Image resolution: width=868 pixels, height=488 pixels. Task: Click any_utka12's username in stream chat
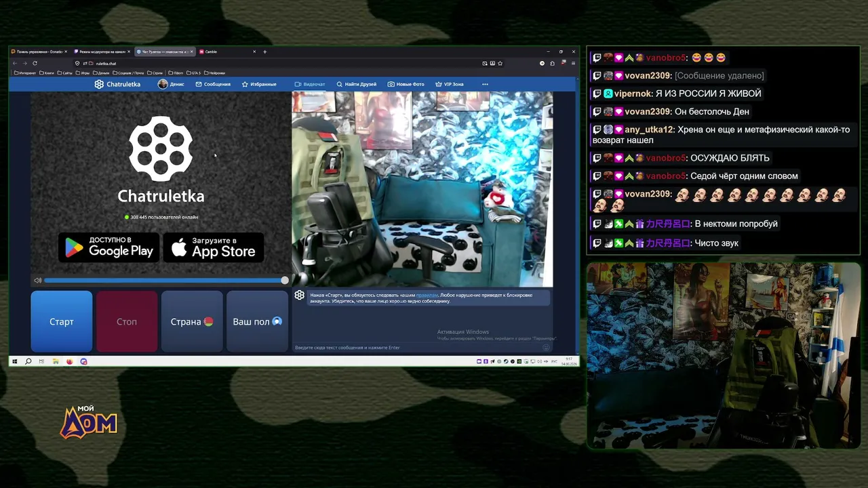click(649, 129)
